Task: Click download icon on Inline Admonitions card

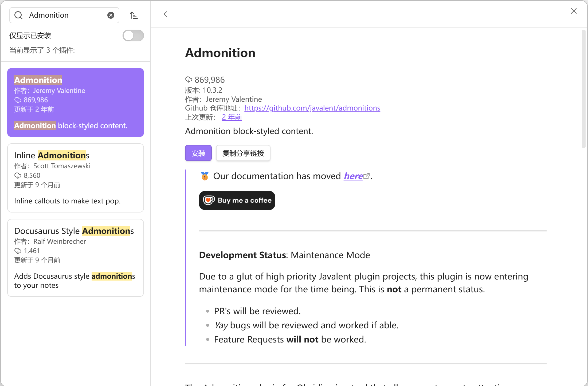Action: 18,176
